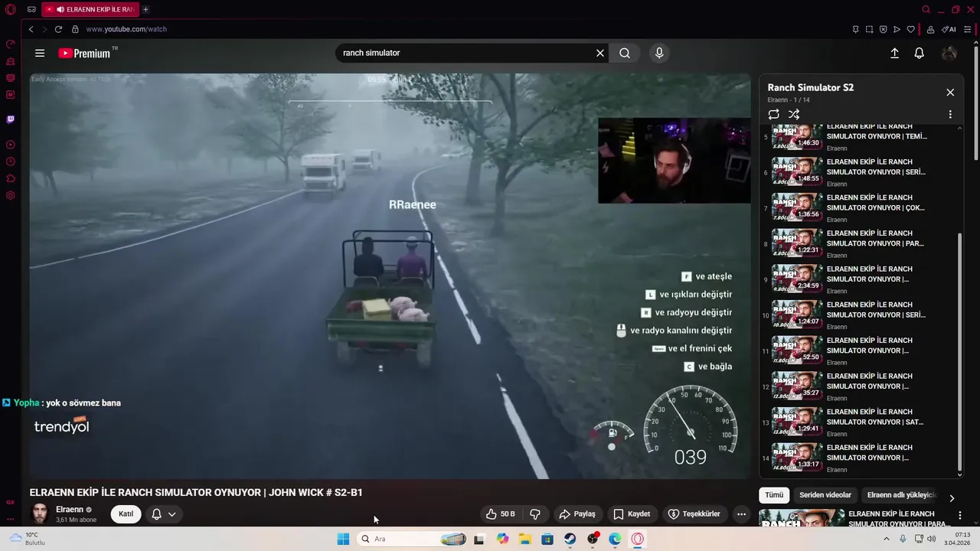This screenshot has width=980, height=551.
Task: Select the 'Elraenn adlı yükleyici' chip
Action: pos(902,495)
